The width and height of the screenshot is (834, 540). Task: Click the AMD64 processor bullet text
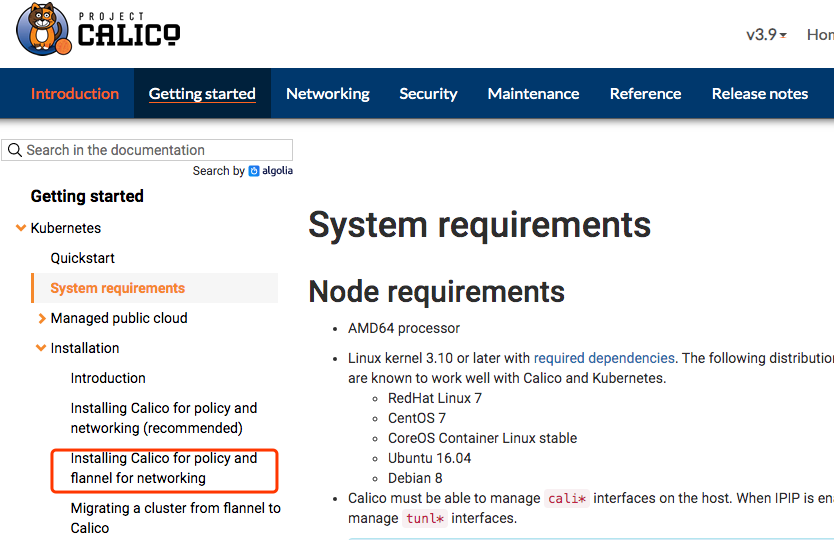pos(404,328)
